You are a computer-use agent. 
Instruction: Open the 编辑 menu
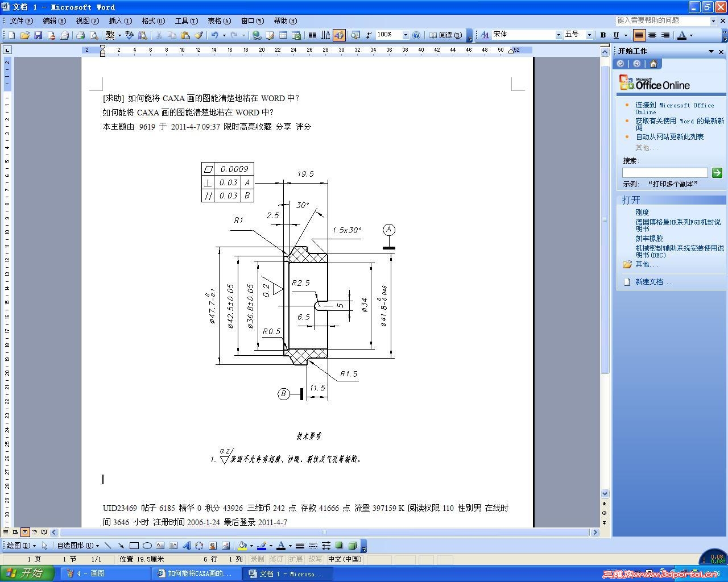pyautogui.click(x=55, y=20)
